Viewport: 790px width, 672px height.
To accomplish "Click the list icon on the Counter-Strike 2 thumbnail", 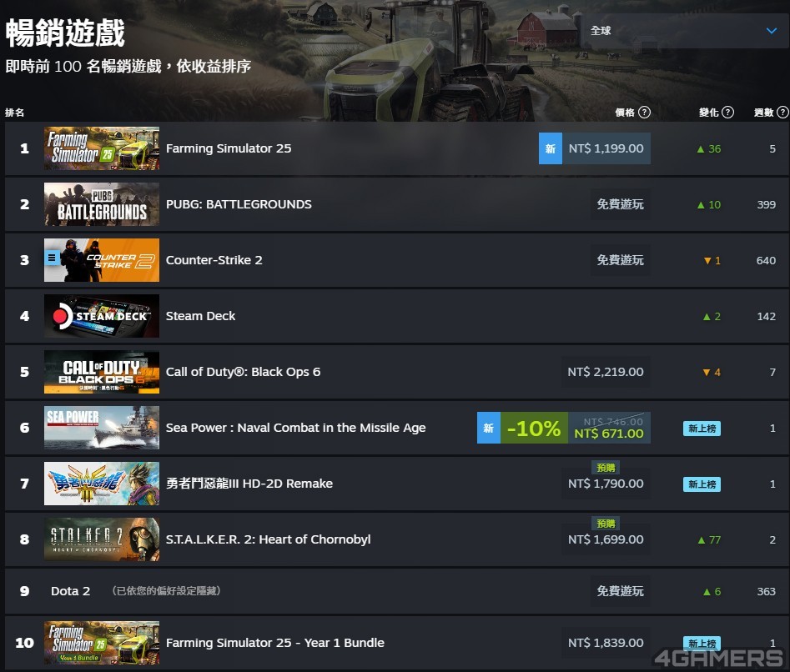I will [52, 258].
